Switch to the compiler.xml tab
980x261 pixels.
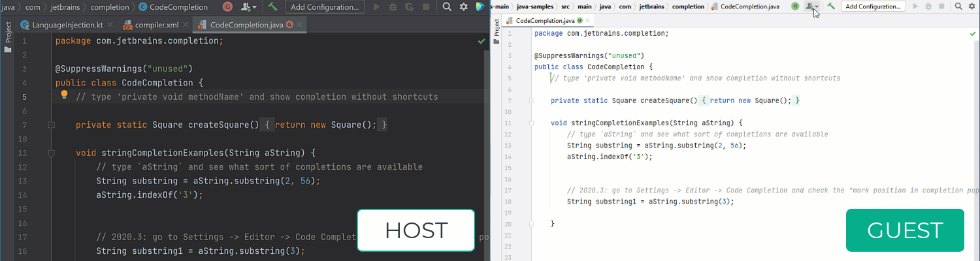click(156, 25)
